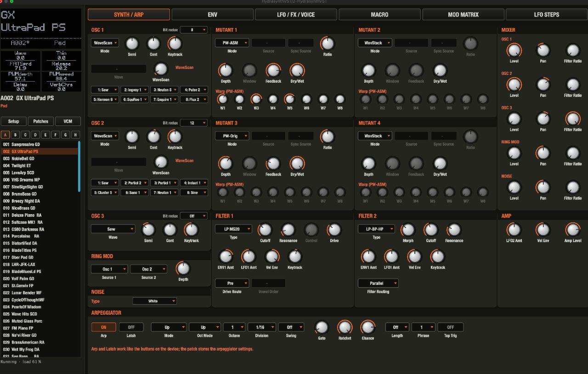Open the LFO / FX / VOICE tab
The width and height of the screenshot is (588, 374).
coord(295,15)
